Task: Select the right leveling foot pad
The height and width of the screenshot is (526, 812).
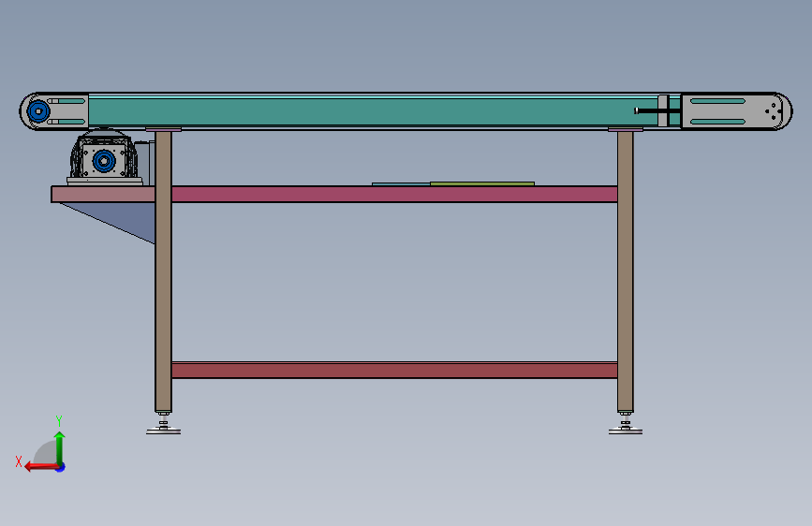Action: click(x=626, y=431)
